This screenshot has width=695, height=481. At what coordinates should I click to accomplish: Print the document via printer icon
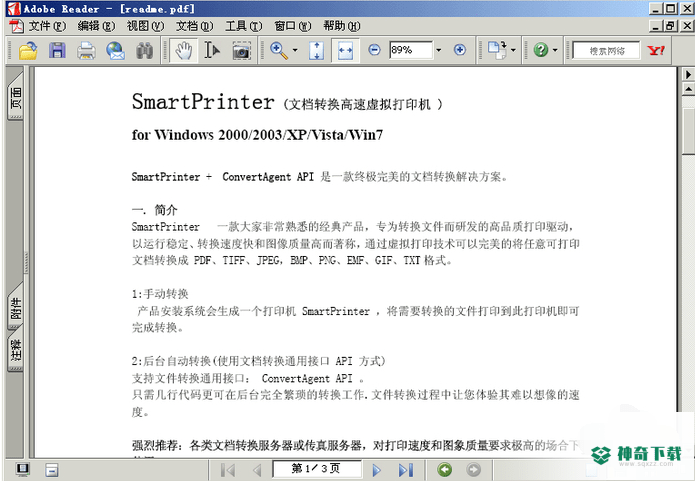(86, 51)
